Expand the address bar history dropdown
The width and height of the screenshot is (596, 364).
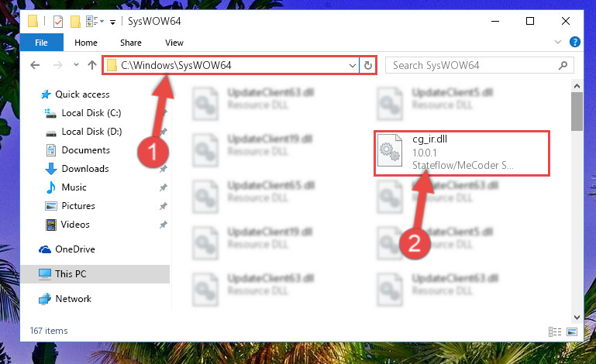pyautogui.click(x=353, y=65)
